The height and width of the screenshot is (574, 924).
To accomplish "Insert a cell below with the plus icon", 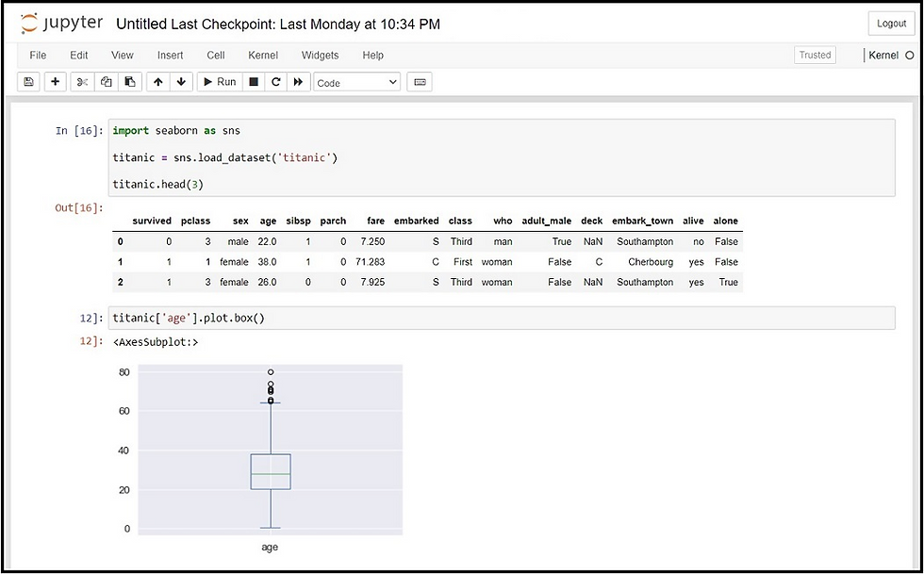I will point(55,82).
